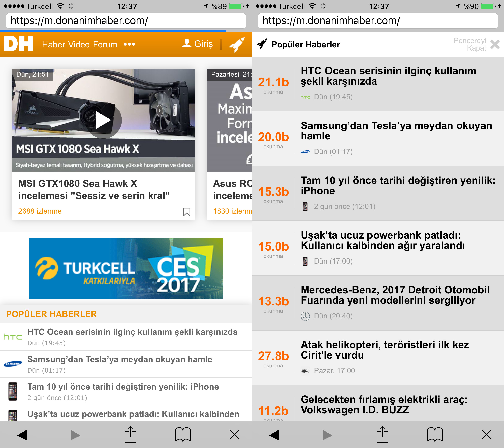Image resolution: width=504 pixels, height=448 pixels.
Task: Tap left status bar battery icon
Action: (236, 6)
